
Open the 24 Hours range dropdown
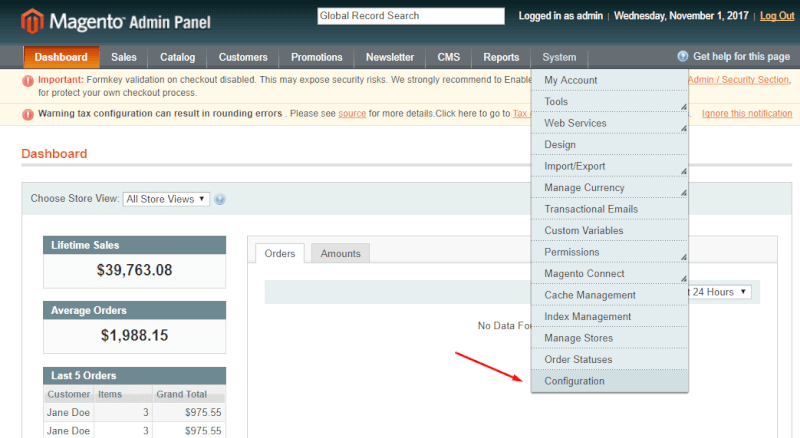(719, 292)
